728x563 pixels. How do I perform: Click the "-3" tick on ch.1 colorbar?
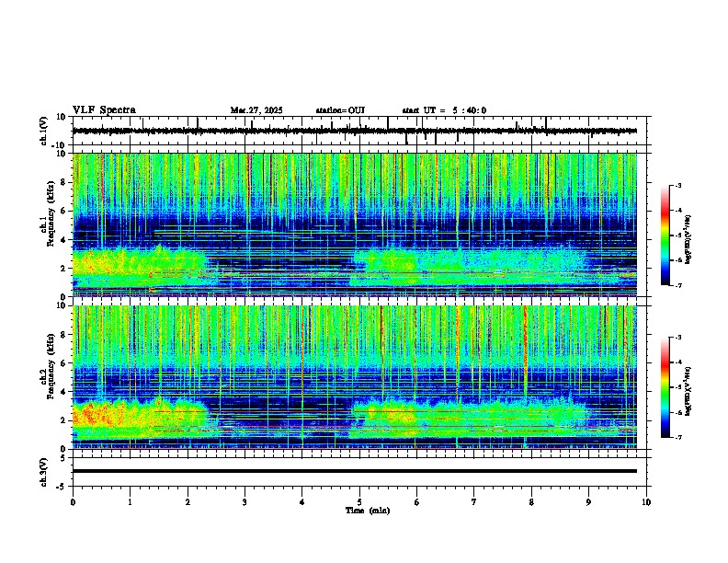pos(678,185)
